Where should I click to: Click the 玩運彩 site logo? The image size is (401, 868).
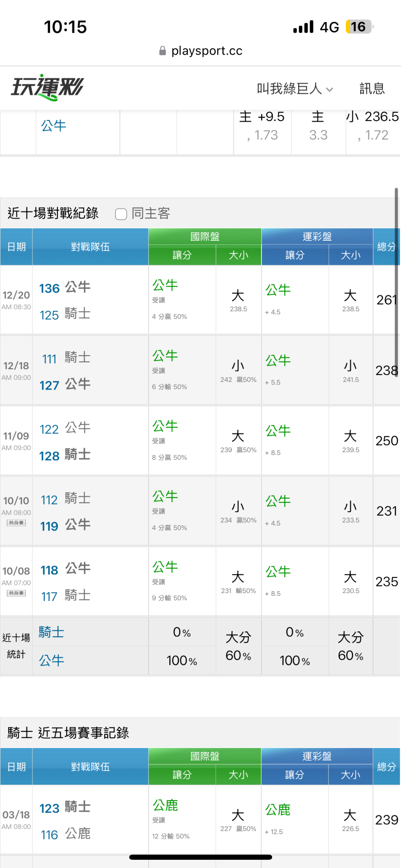[x=48, y=88]
